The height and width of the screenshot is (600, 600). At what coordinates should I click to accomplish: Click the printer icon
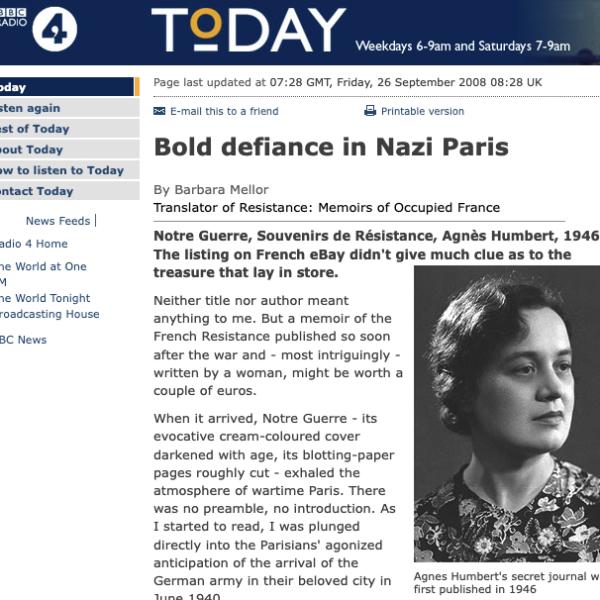pos(370,111)
